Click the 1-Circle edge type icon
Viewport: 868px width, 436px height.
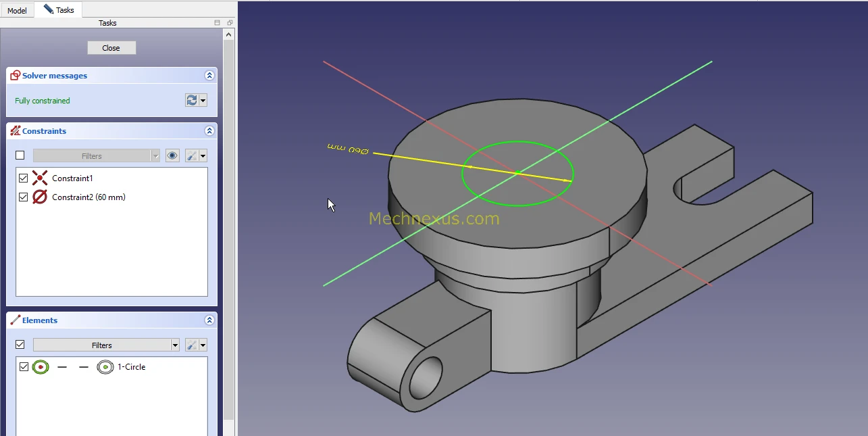(x=41, y=367)
